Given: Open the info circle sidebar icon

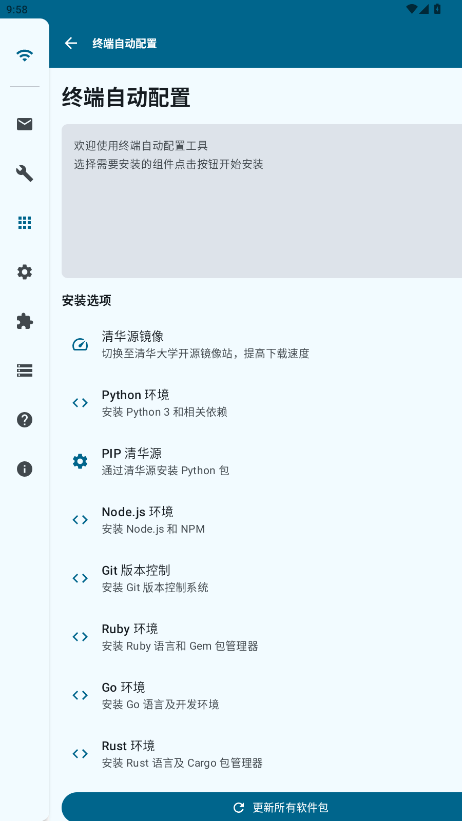Looking at the screenshot, I should 25,469.
